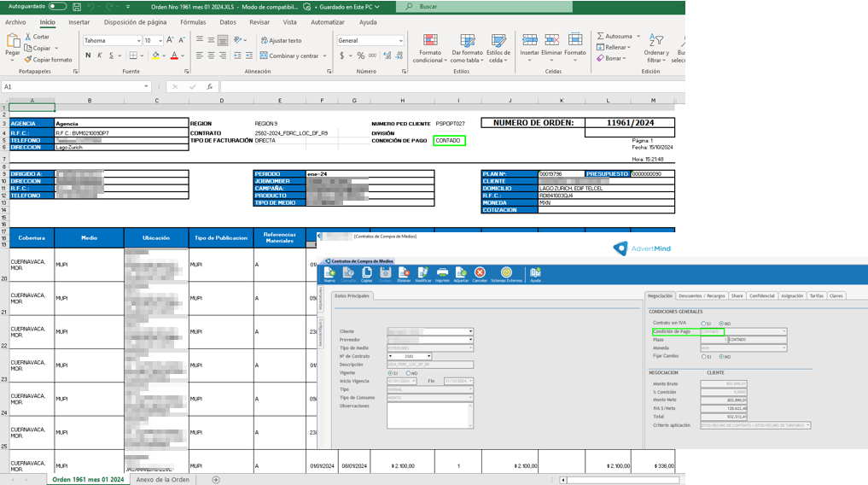The image size is (868, 485).
Task: Expand the General number format dropdown
Action: click(399, 41)
